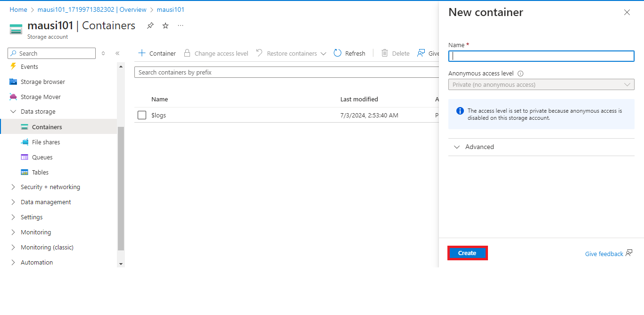
Task: Click the info icon beside Anonymous access level
Action: [x=520, y=74]
